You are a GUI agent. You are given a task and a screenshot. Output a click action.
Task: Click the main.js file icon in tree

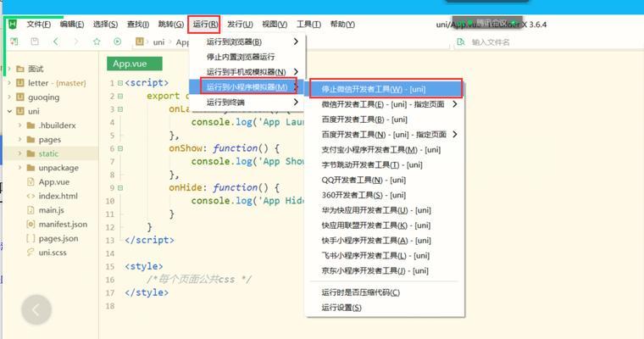[x=31, y=210]
